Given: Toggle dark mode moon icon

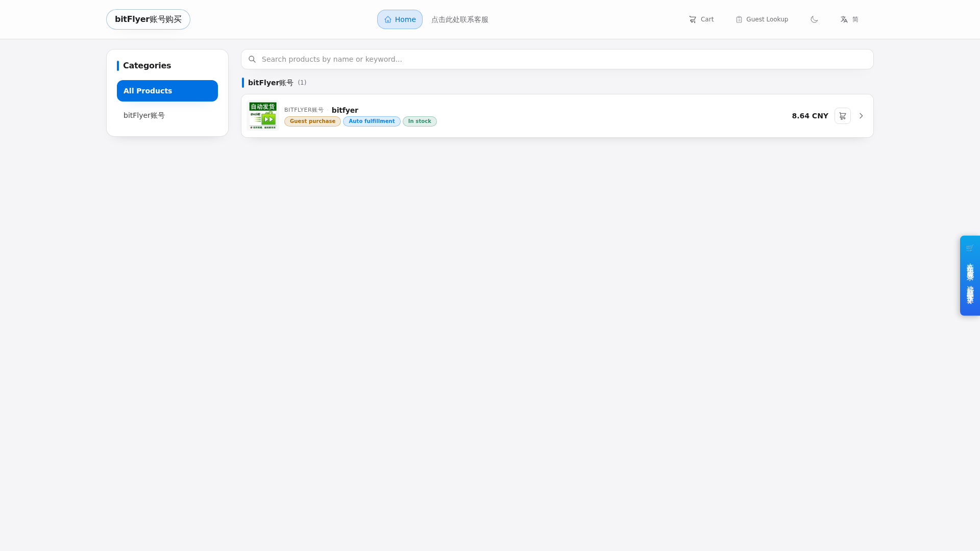Looking at the screenshot, I should pyautogui.click(x=814, y=19).
